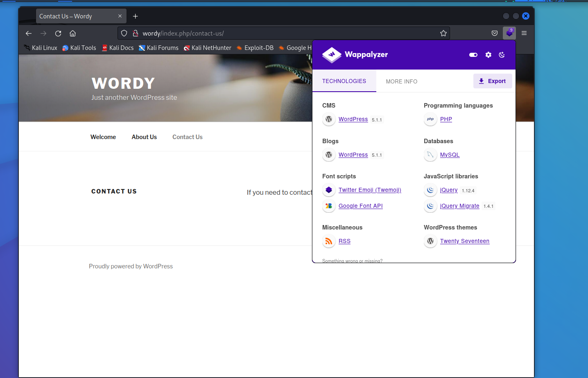Image resolution: width=588 pixels, height=378 pixels.
Task: Click the browser forward arrow
Action: 43,34
